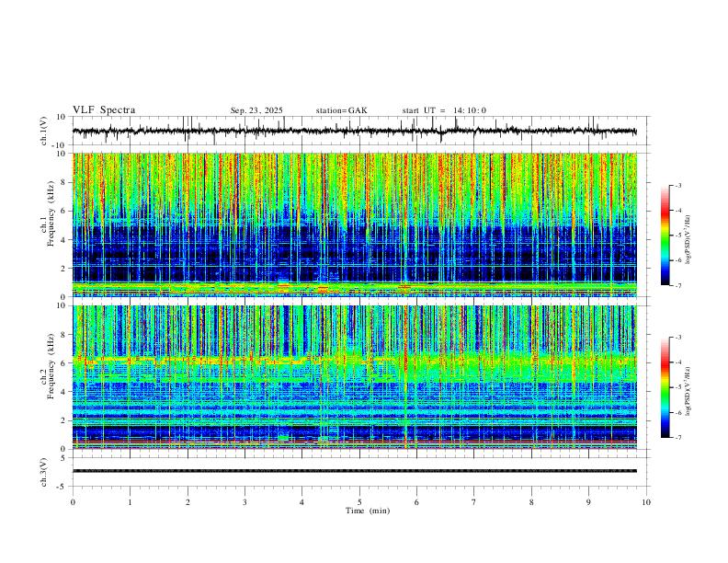Click the ch.2 spectrogram color scale bar
Screen dimensions: 728x563
coord(665,387)
